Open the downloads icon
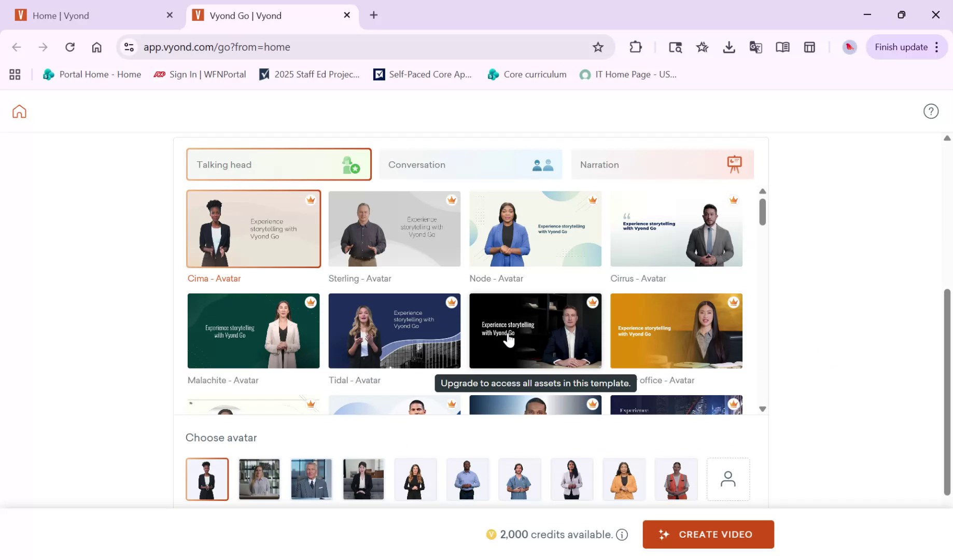 [729, 47]
